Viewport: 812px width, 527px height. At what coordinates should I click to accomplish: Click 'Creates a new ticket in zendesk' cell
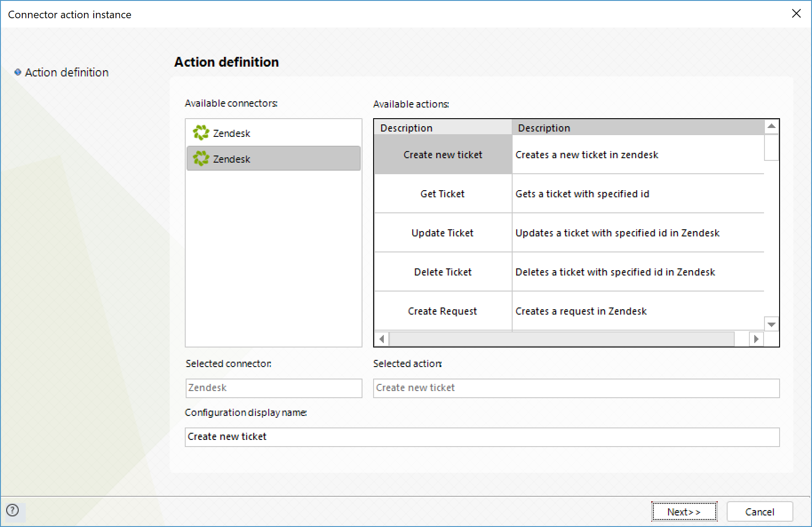(x=638, y=155)
